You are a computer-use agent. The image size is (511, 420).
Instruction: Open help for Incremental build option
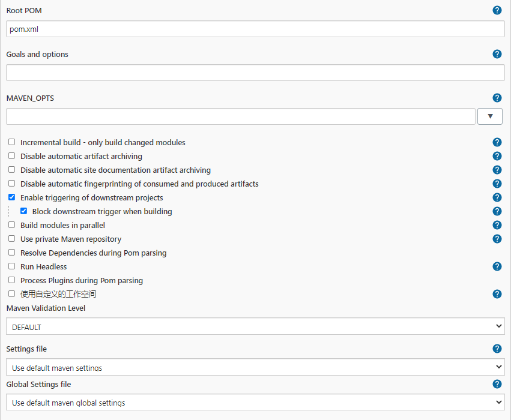497,142
